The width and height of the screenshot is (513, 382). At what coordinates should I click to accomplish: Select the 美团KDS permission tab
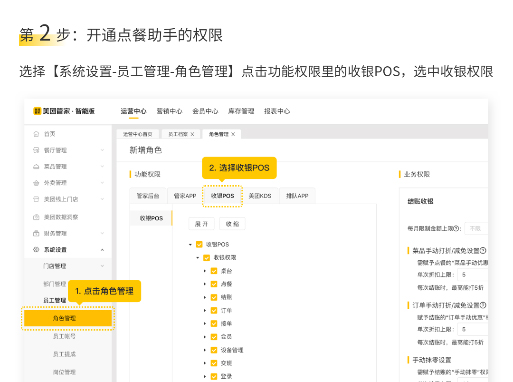pos(260,196)
